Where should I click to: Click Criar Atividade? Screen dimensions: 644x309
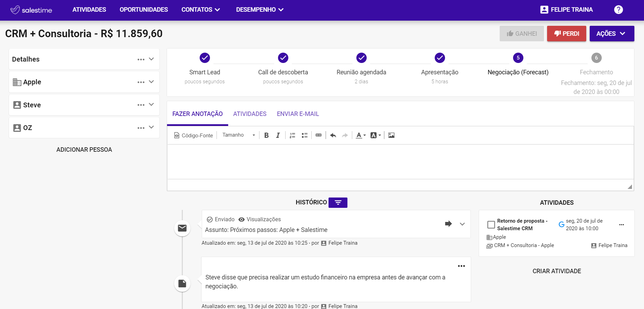pyautogui.click(x=557, y=271)
